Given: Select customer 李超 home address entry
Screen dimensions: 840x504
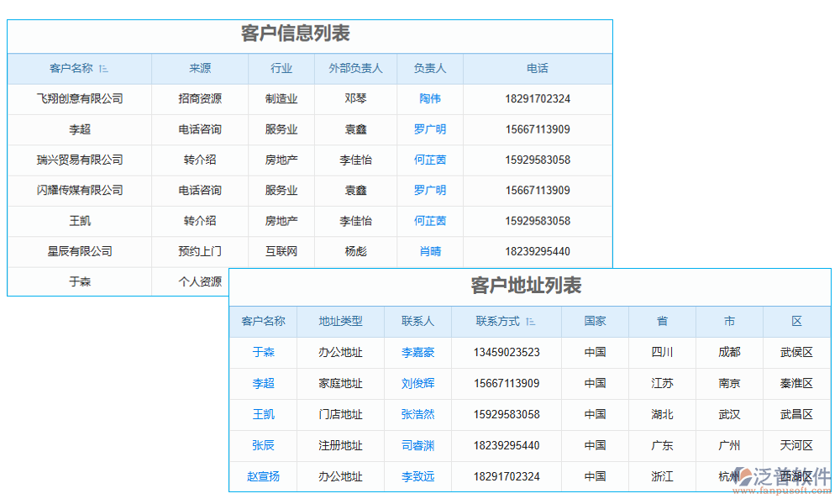Looking at the screenshot, I should [265, 384].
